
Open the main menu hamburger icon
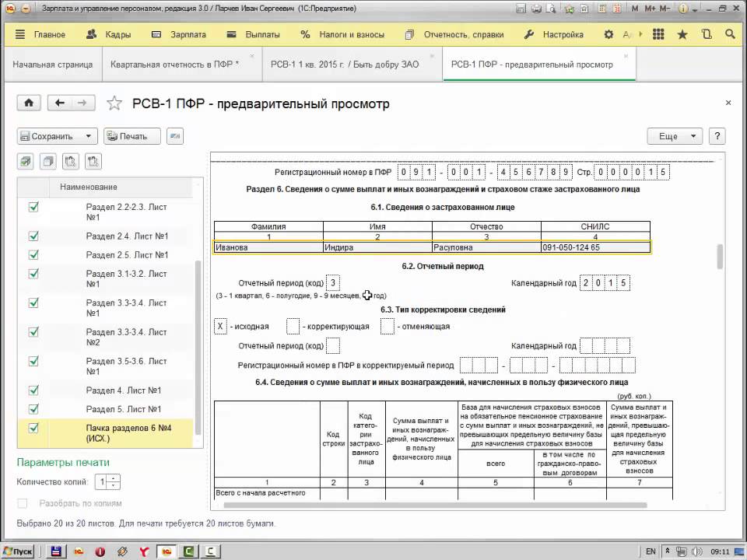click(x=20, y=34)
